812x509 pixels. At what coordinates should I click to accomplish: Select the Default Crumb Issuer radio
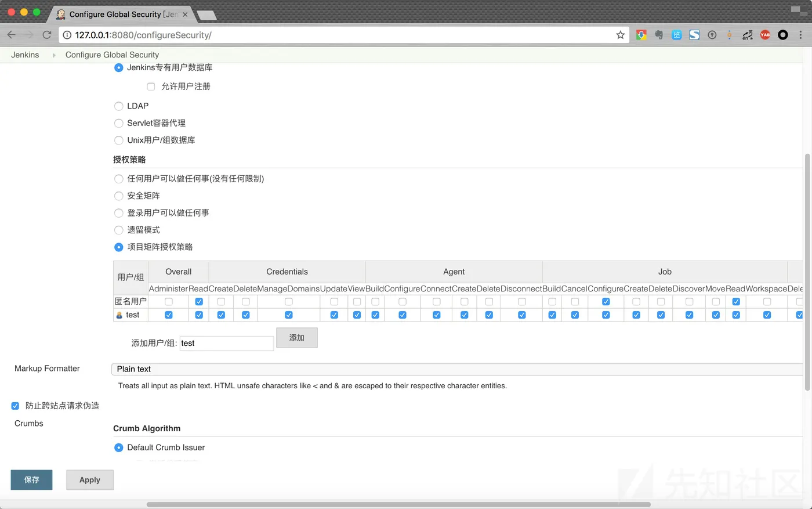pos(119,447)
